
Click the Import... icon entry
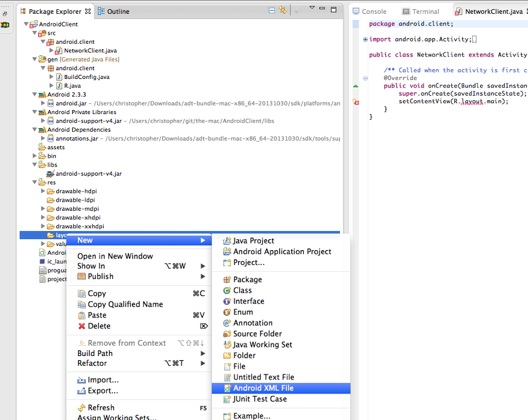pyautogui.click(x=139, y=380)
